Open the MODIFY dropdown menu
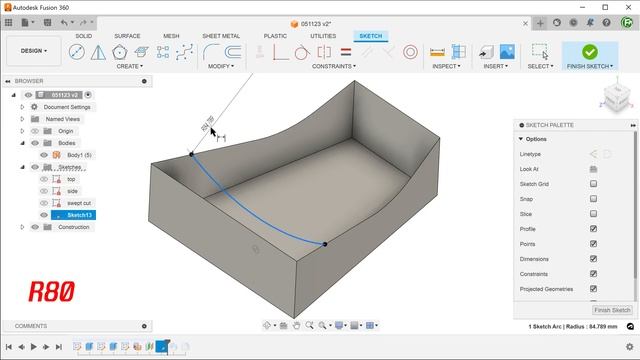The width and height of the screenshot is (640, 360). pyautogui.click(x=221, y=66)
